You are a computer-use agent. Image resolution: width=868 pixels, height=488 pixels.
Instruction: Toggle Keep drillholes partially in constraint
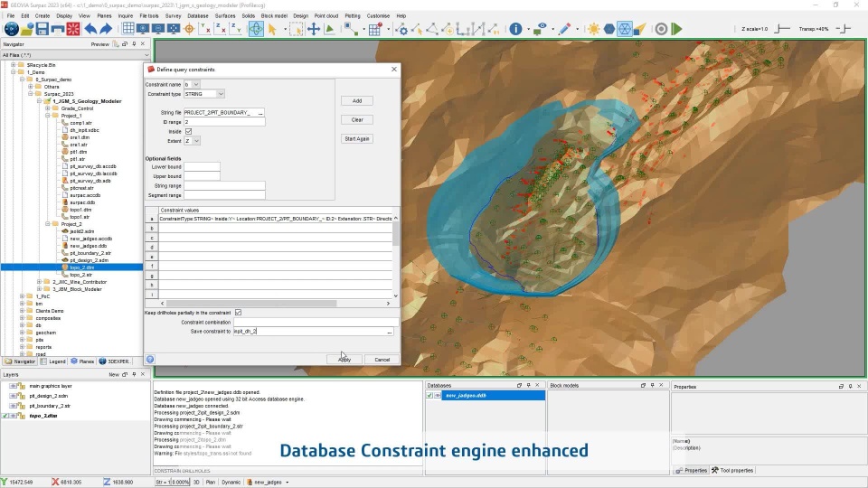coord(238,313)
